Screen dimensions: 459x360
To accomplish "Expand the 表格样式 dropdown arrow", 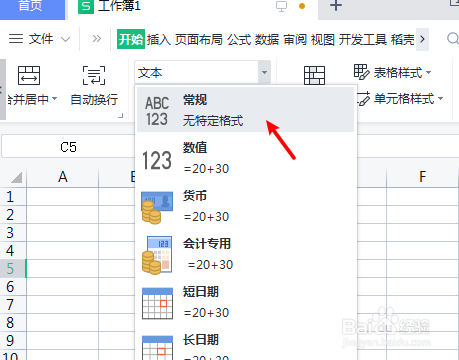I will coord(429,72).
